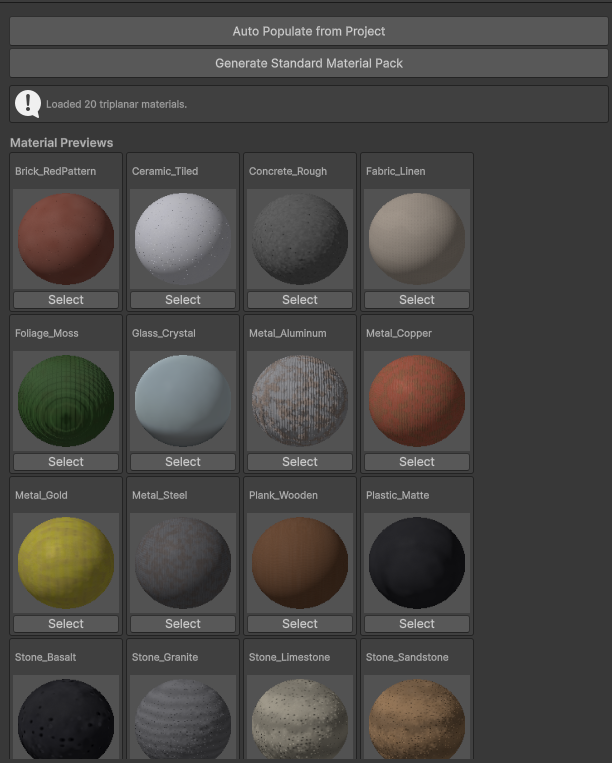612x763 pixels.
Task: Click the Metal_Aluminum sphere preview
Action: point(300,401)
